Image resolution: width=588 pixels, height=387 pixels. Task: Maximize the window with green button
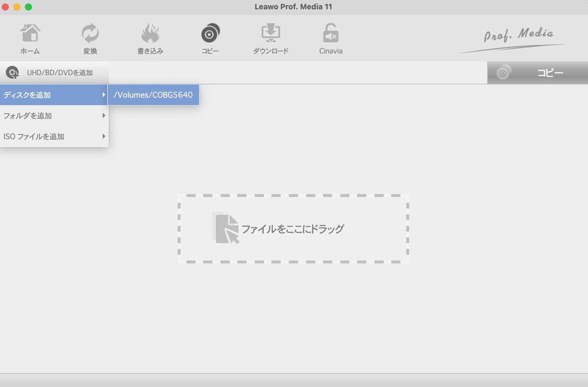[28, 7]
